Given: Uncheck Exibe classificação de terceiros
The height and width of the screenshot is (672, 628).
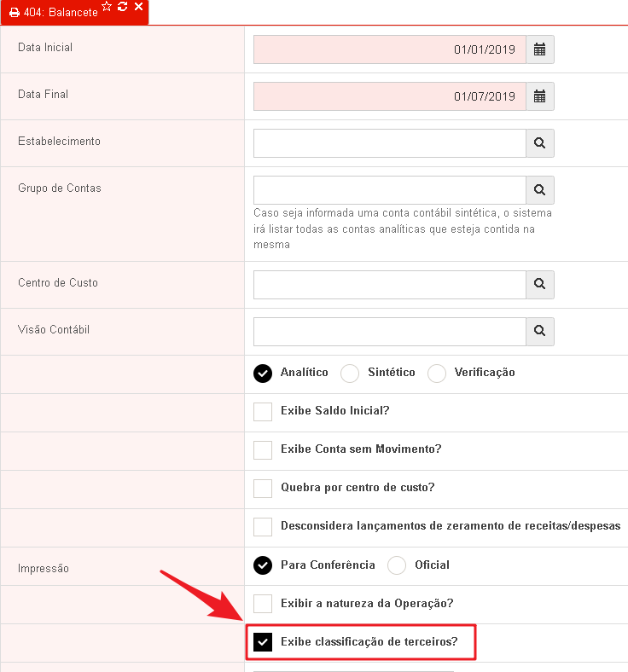Looking at the screenshot, I should pos(263,642).
